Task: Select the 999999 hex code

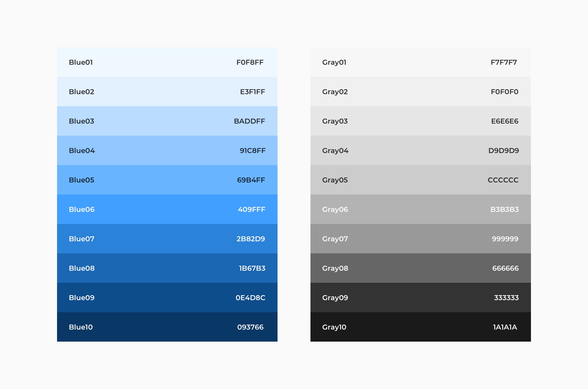Action: tap(505, 239)
